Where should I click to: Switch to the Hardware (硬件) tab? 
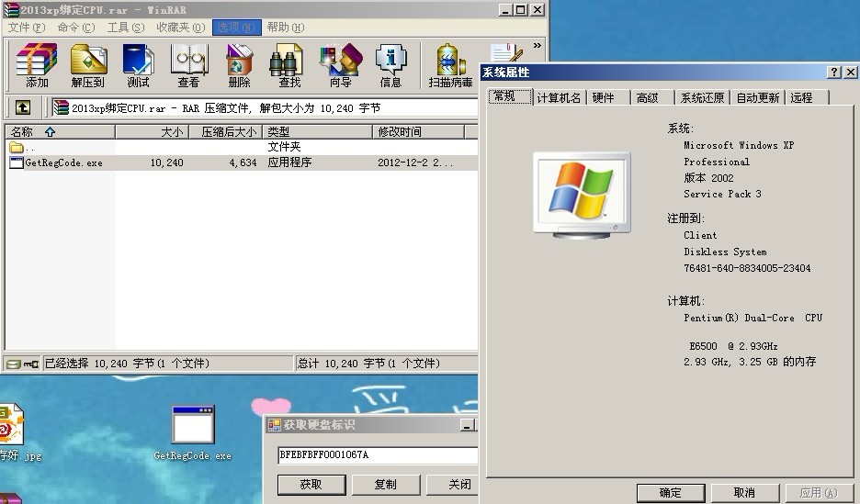click(608, 97)
